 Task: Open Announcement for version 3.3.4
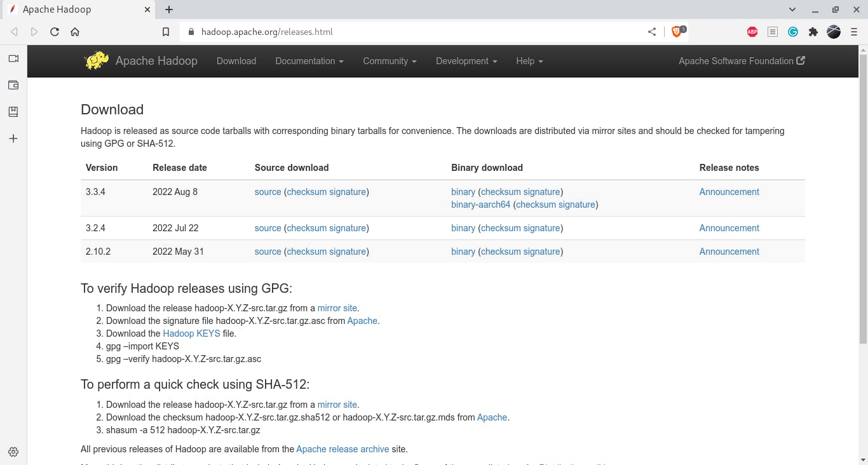[729, 192]
